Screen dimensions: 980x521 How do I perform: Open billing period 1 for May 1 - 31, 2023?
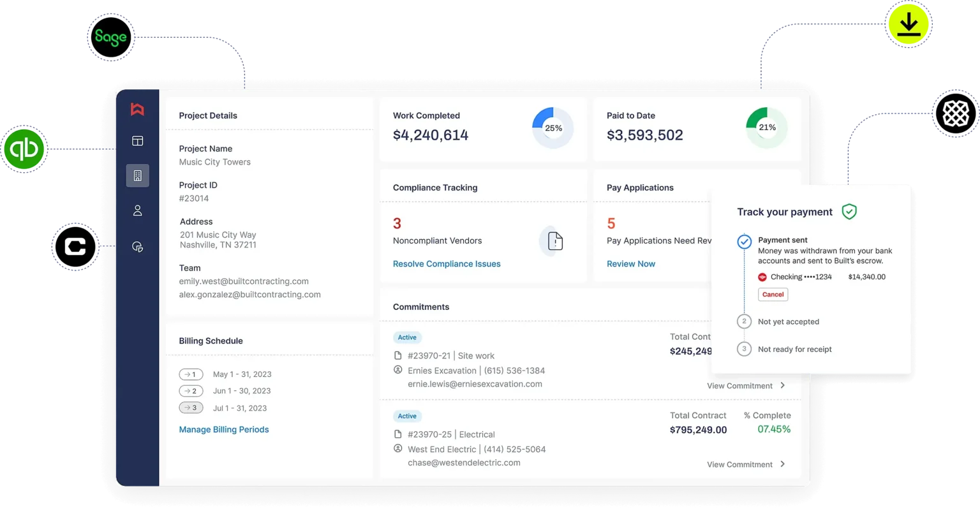click(x=191, y=374)
